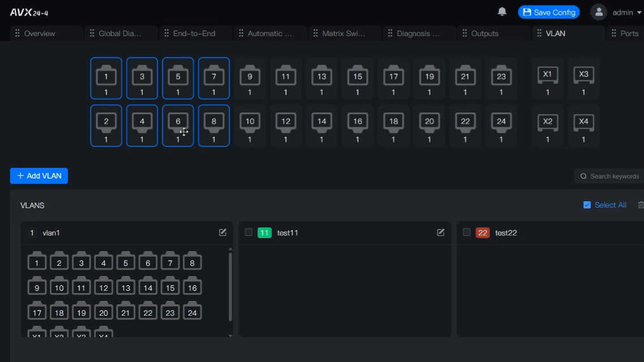The image size is (644, 362).
Task: Uncheck the Select All checkbox
Action: click(x=587, y=205)
